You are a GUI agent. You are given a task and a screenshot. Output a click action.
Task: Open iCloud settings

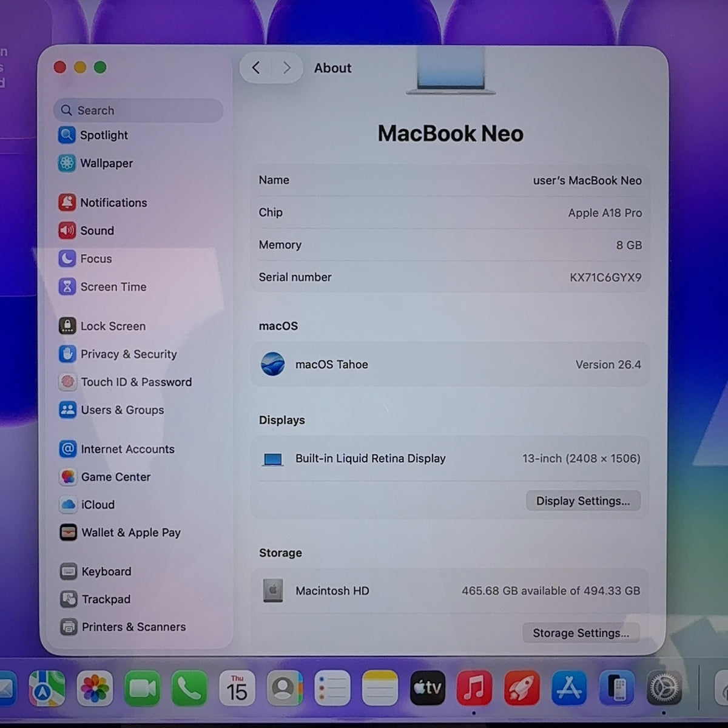pyautogui.click(x=87, y=504)
